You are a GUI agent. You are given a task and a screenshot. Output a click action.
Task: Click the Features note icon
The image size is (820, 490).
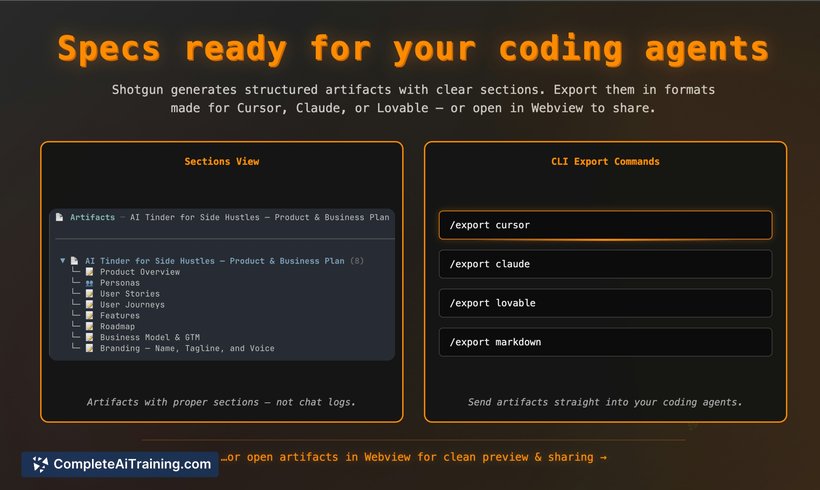point(89,315)
